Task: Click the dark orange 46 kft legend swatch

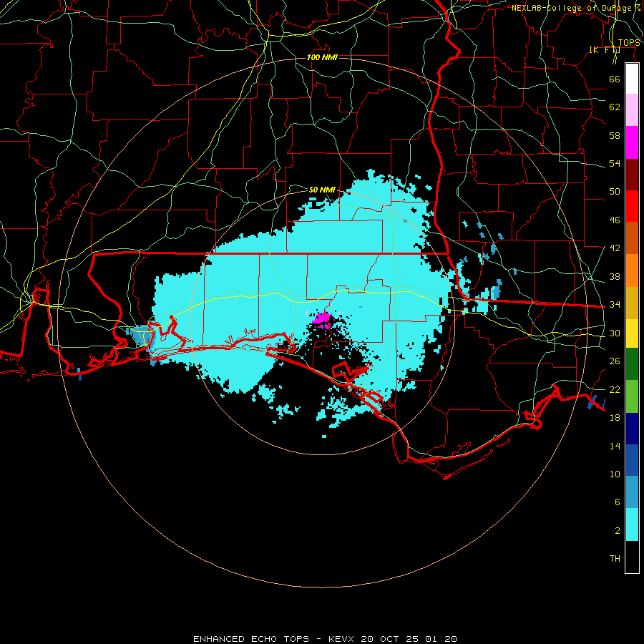Action: pos(632,238)
